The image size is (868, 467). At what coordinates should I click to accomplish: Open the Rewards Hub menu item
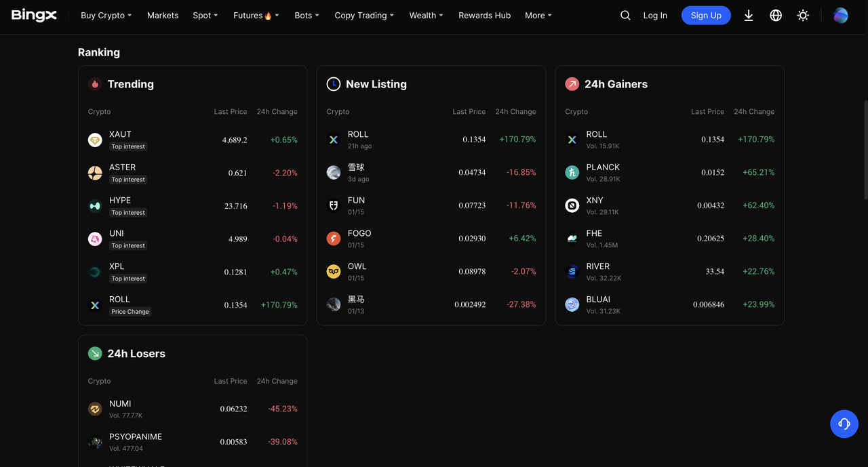click(484, 16)
